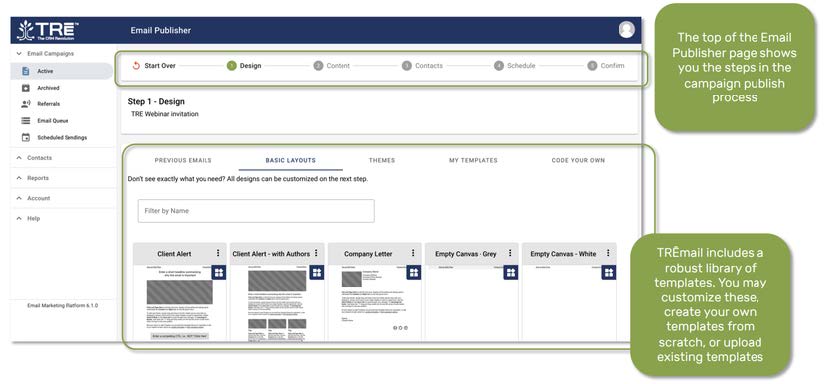Open Client Alert - with Authors options menu
Viewport: 827px width, 384px height.
(316, 253)
